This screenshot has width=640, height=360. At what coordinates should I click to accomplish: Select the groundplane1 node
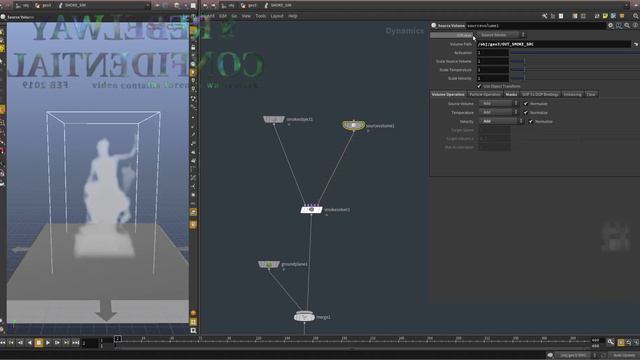point(269,264)
